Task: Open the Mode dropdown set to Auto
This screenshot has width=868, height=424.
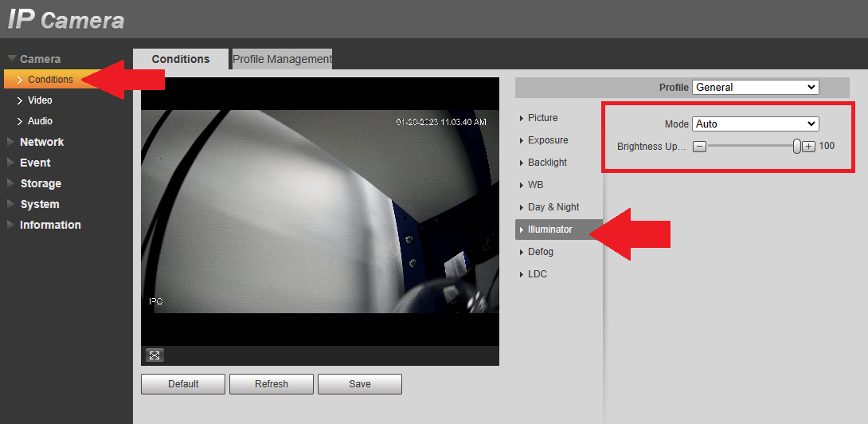Action: 755,124
